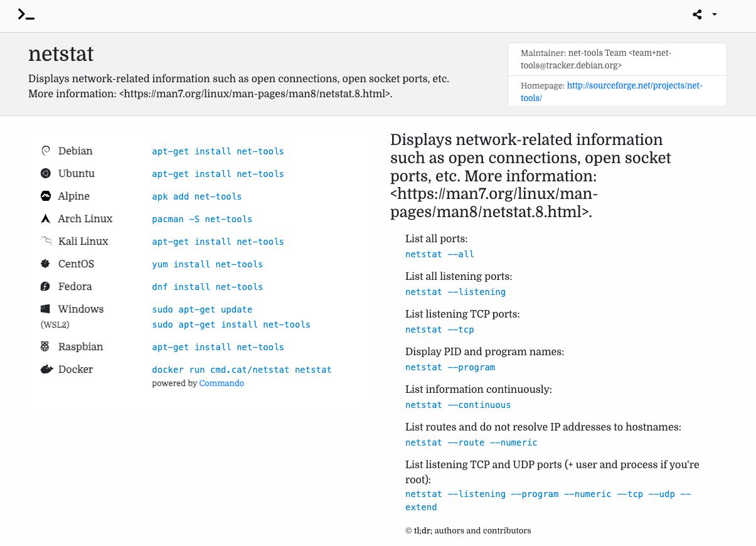
Task: Click the terminal prompt logo in top bar
Action: pos(26,14)
